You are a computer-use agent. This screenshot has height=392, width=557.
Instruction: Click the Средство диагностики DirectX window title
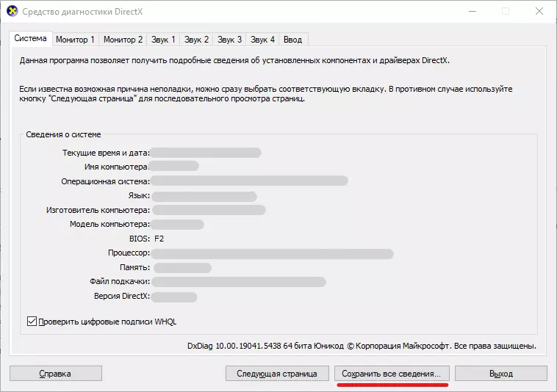[x=82, y=12]
